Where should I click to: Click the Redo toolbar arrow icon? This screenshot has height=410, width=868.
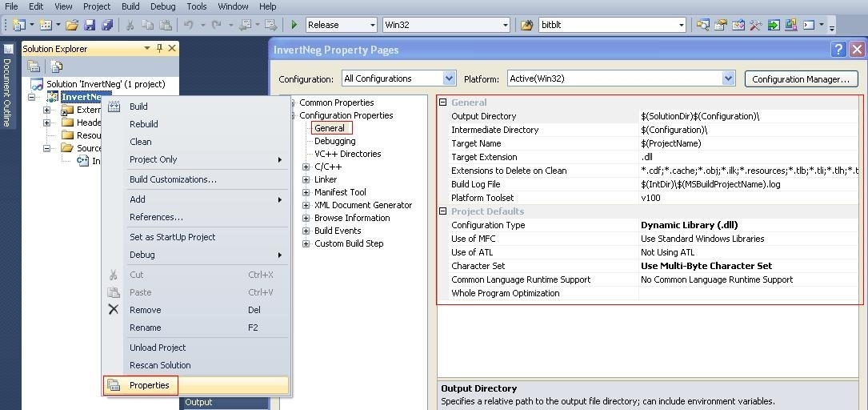(217, 25)
